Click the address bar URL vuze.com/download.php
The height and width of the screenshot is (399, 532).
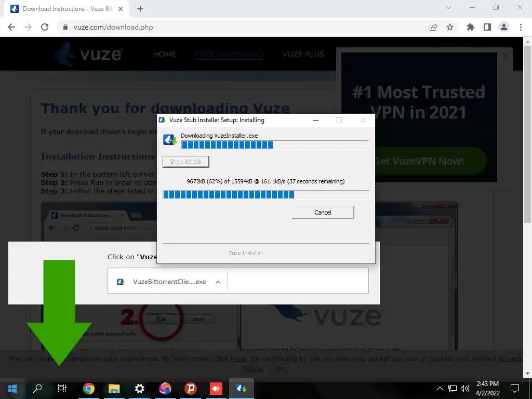(x=113, y=27)
